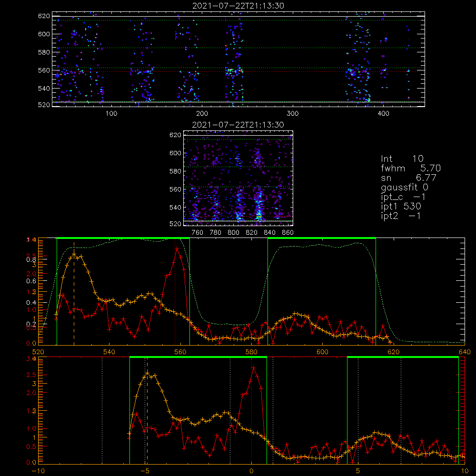Click the orange curve peak in bottom plot

click(148, 373)
